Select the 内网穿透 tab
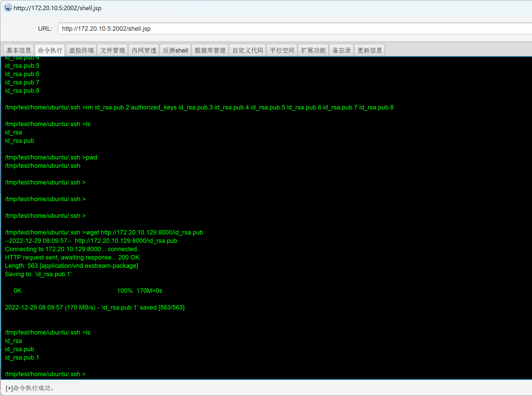Screen dimensions: 532x396 [144, 50]
